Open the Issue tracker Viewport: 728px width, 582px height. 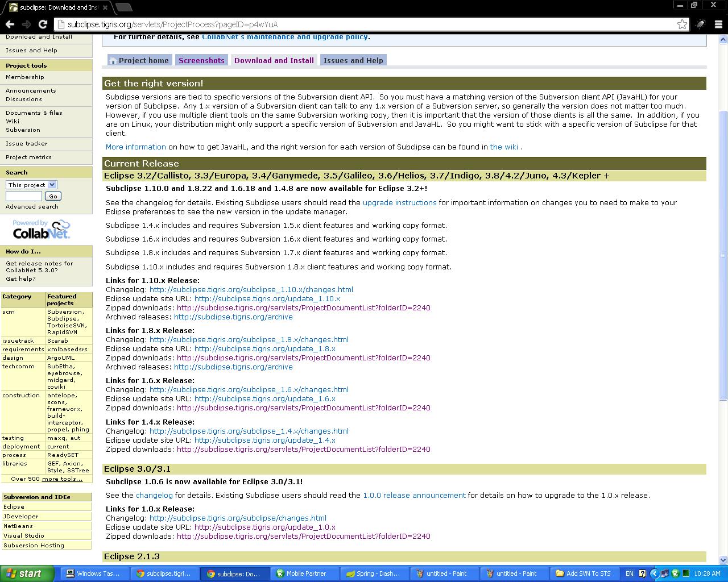[x=27, y=143]
